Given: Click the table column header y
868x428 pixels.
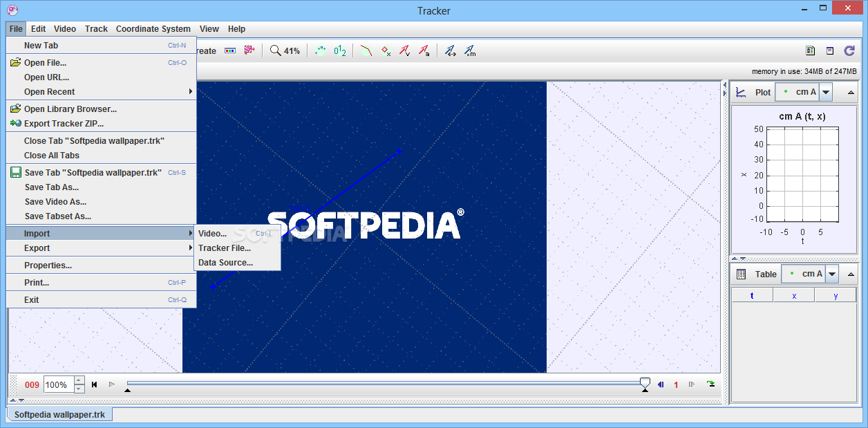Looking at the screenshot, I should pyautogui.click(x=836, y=295).
